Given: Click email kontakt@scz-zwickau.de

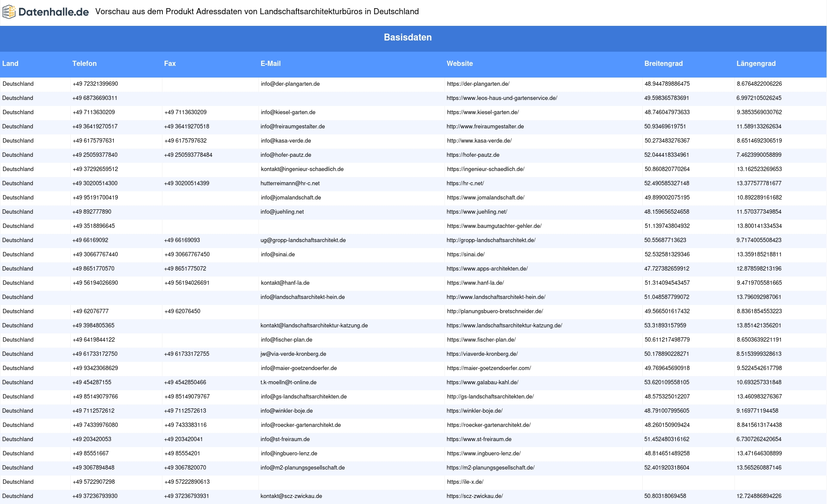Looking at the screenshot, I should 291,496.
